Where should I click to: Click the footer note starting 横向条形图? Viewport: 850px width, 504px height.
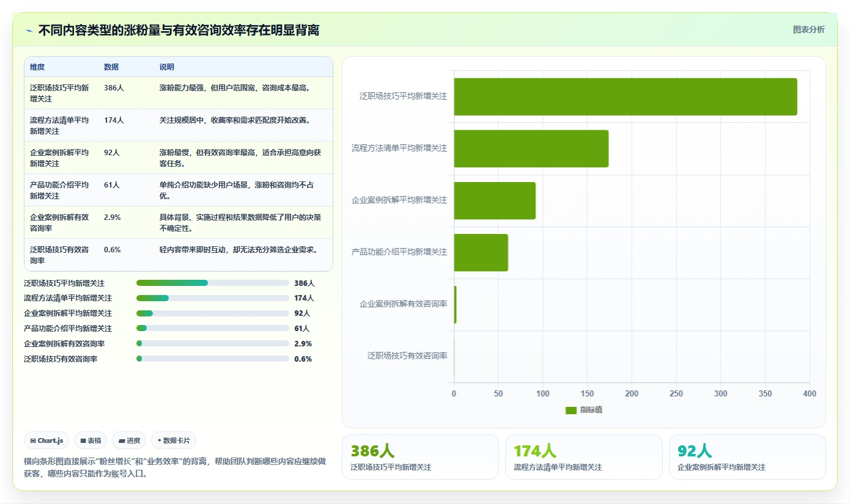(x=175, y=467)
